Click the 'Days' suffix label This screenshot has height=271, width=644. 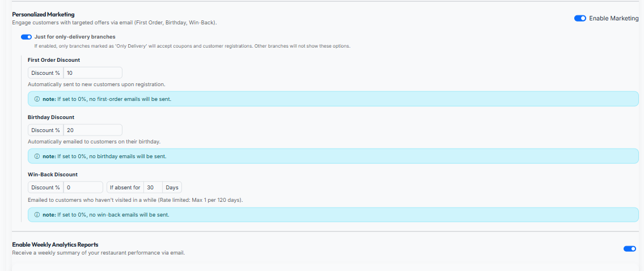pos(172,187)
